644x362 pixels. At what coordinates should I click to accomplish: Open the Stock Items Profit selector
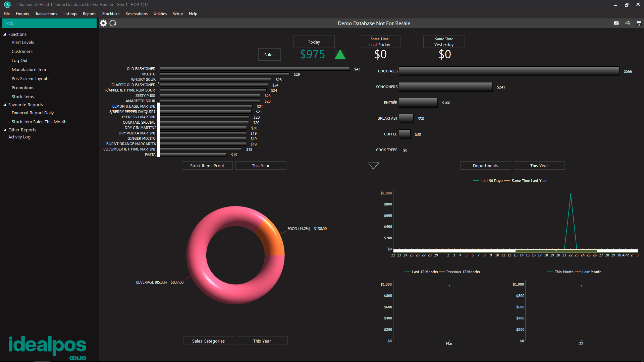coord(207,166)
